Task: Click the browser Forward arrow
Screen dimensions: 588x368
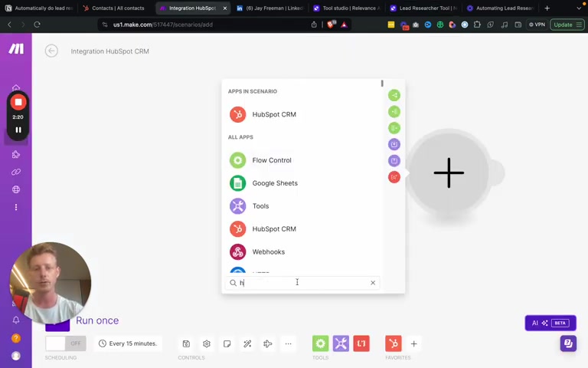Action: point(23,25)
